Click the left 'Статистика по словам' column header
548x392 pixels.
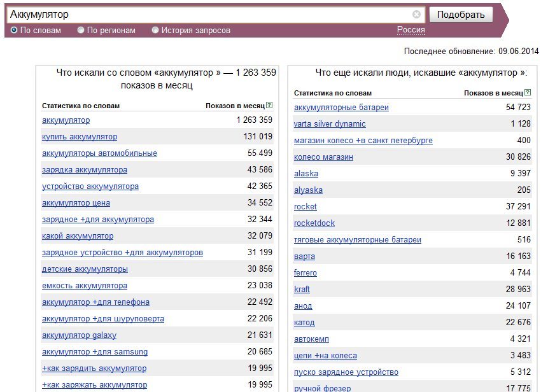click(x=81, y=106)
